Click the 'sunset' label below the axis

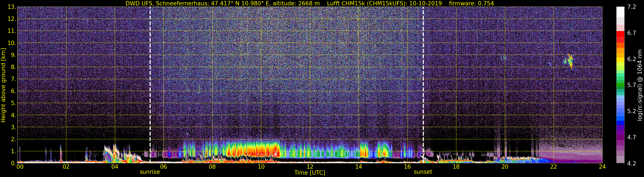pos(423,172)
